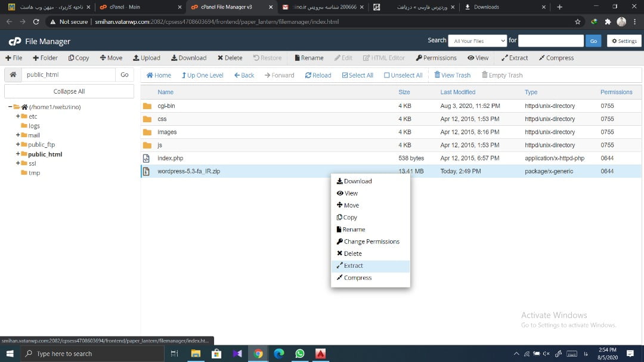Expand the ssl folder in tree
The height and width of the screenshot is (362, 644).
(x=18, y=163)
